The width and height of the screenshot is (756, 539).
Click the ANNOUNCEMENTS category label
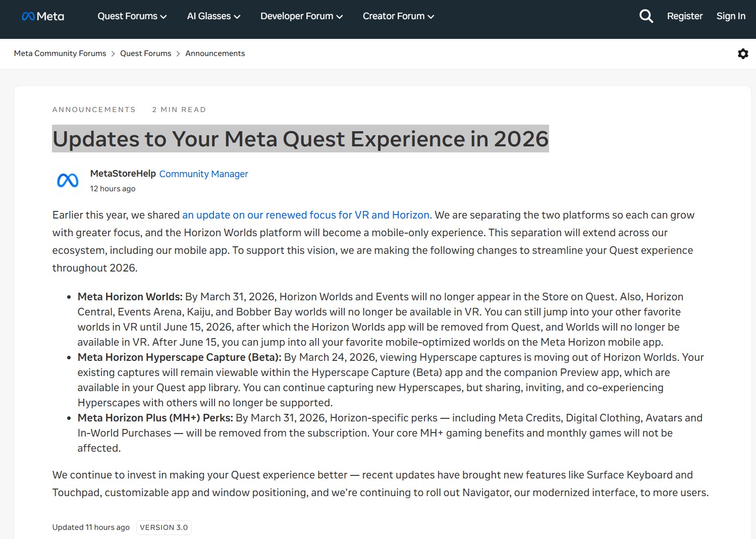(94, 110)
